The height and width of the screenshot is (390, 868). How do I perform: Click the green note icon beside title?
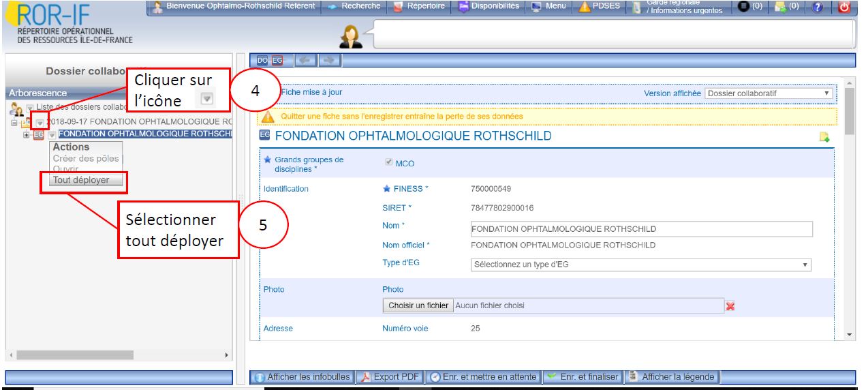pyautogui.click(x=824, y=137)
